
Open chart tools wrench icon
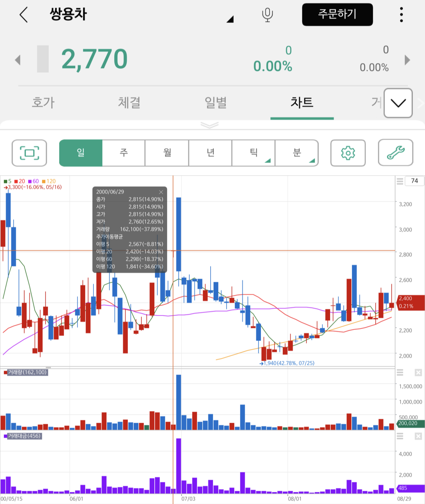click(396, 153)
